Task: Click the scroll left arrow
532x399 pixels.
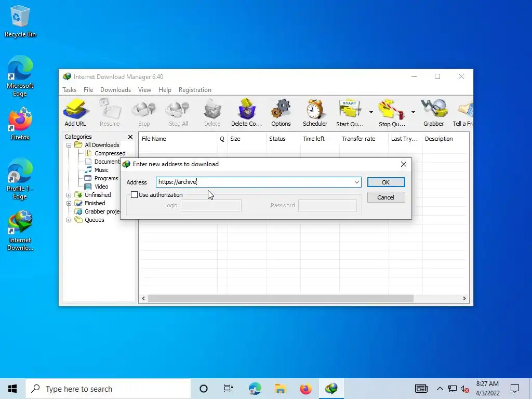Action: click(x=143, y=299)
